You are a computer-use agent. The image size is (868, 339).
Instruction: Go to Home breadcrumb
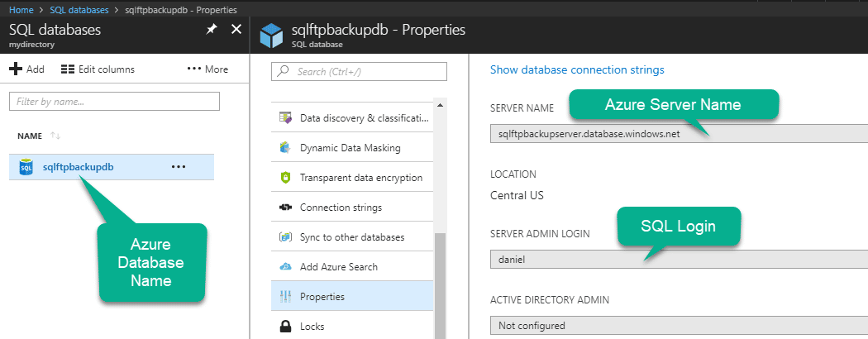coord(21,9)
